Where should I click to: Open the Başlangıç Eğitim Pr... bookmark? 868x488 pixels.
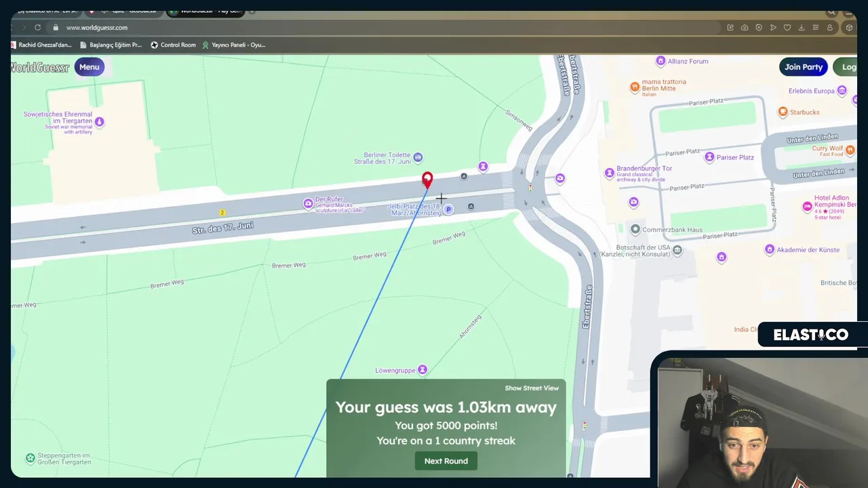(x=111, y=45)
